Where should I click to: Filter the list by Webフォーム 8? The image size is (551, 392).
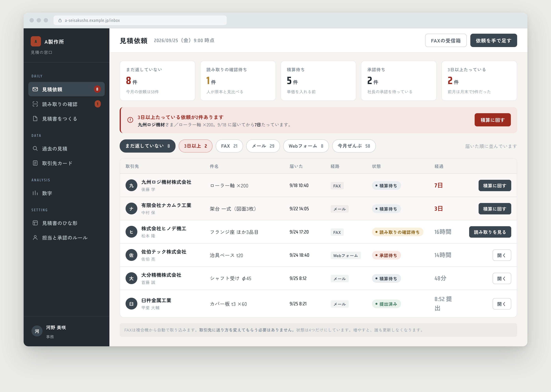[306, 146]
